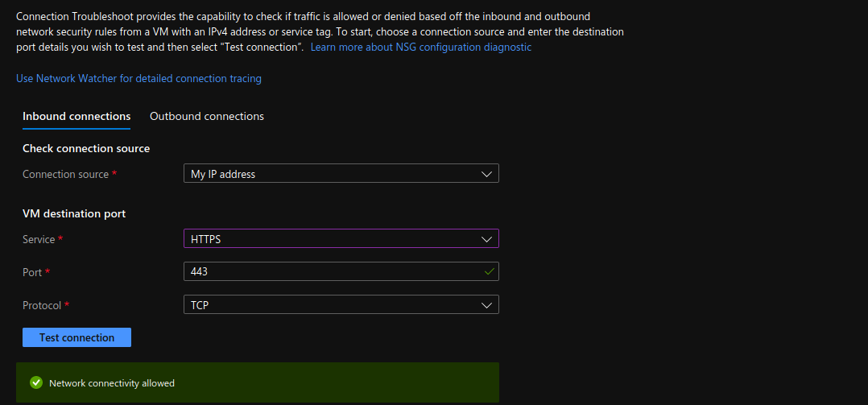Click the Service field label
Screen dimensions: 868x405
point(39,239)
